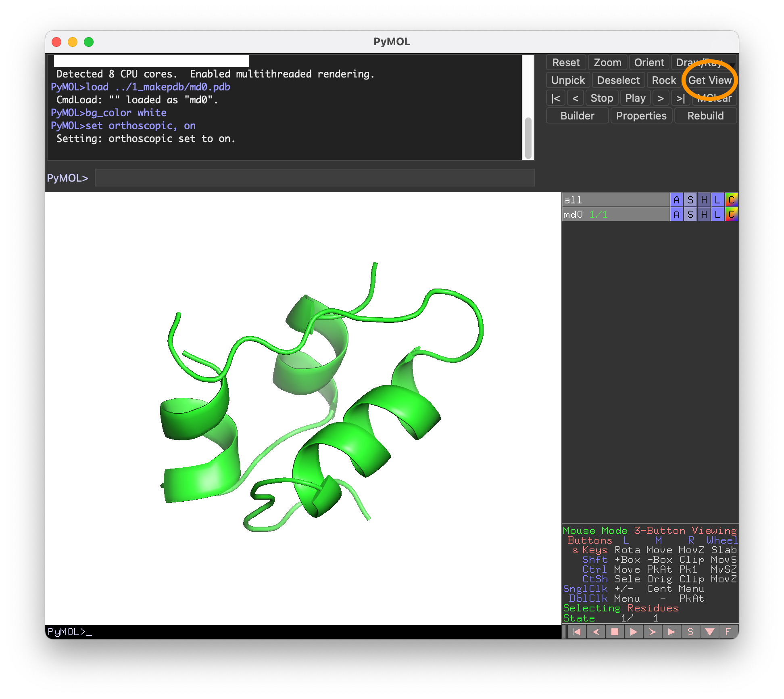Toggle the S sequence viewer icon
The height and width of the screenshot is (699, 784).
click(690, 632)
